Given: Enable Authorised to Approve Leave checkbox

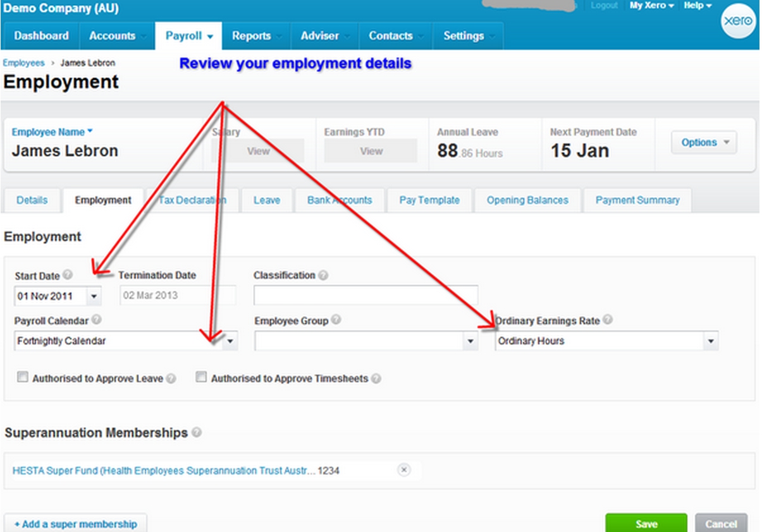Looking at the screenshot, I should coord(23,378).
